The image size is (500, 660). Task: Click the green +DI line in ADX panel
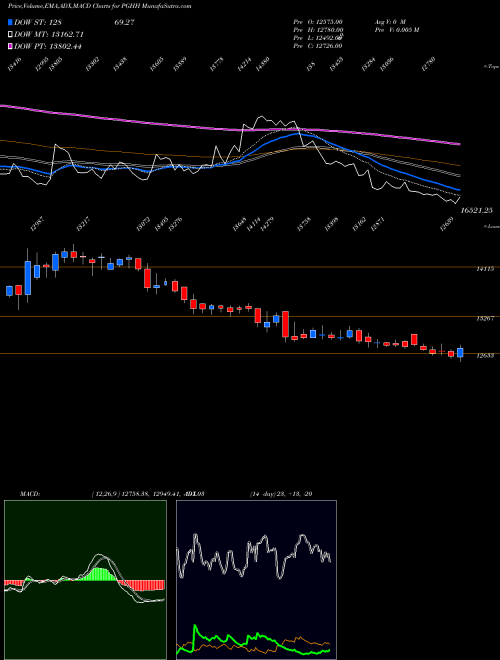(253, 640)
